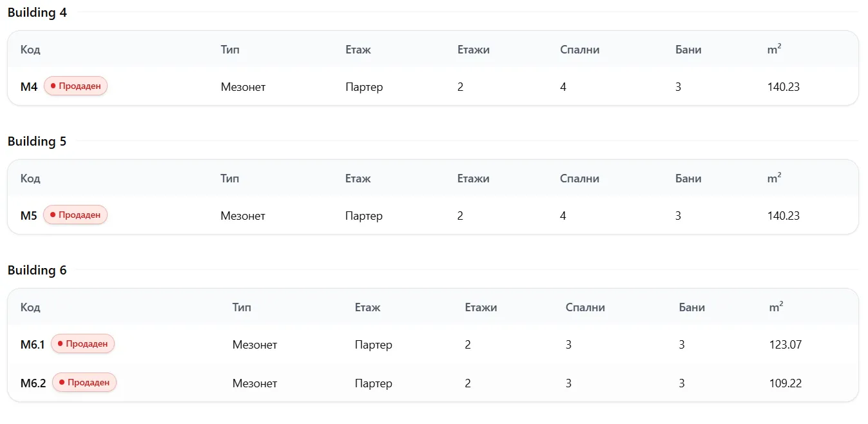Select the Building 5 section heading

(37, 141)
